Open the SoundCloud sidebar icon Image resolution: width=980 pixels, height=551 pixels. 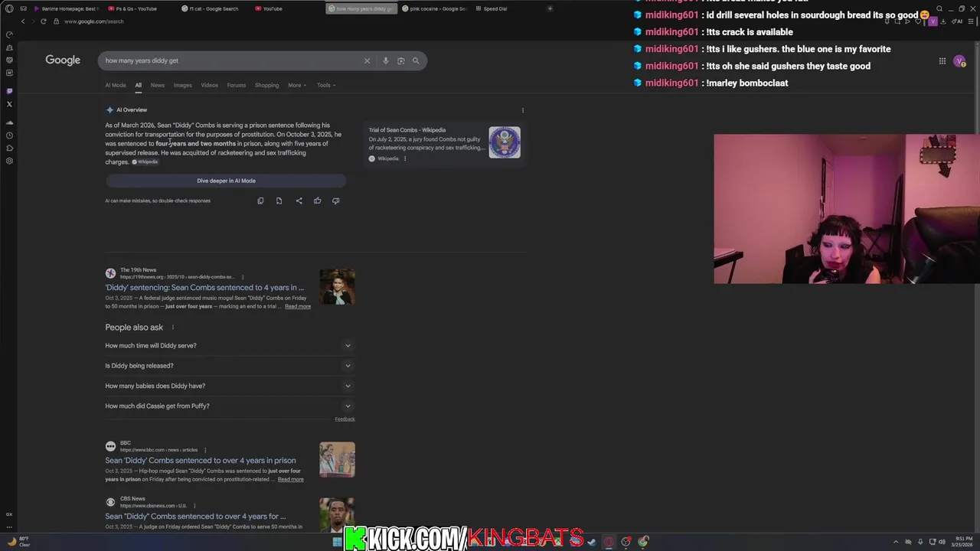[9, 122]
